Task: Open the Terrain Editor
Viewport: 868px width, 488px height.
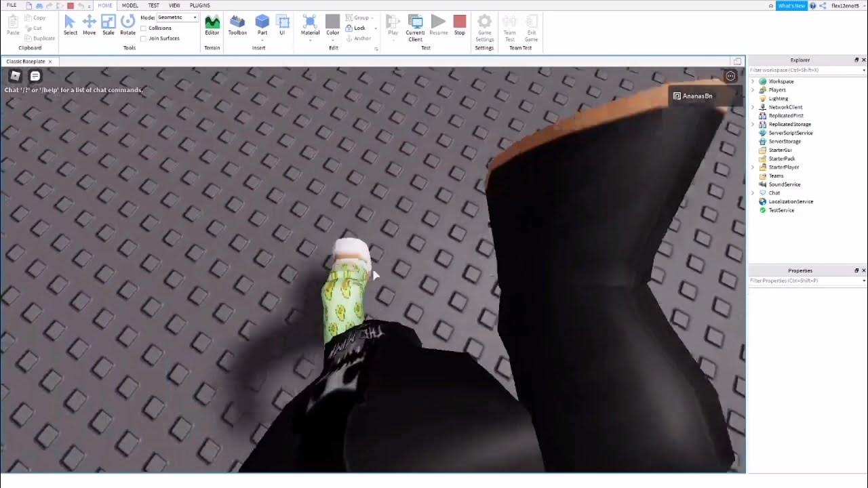Action: pos(212,25)
